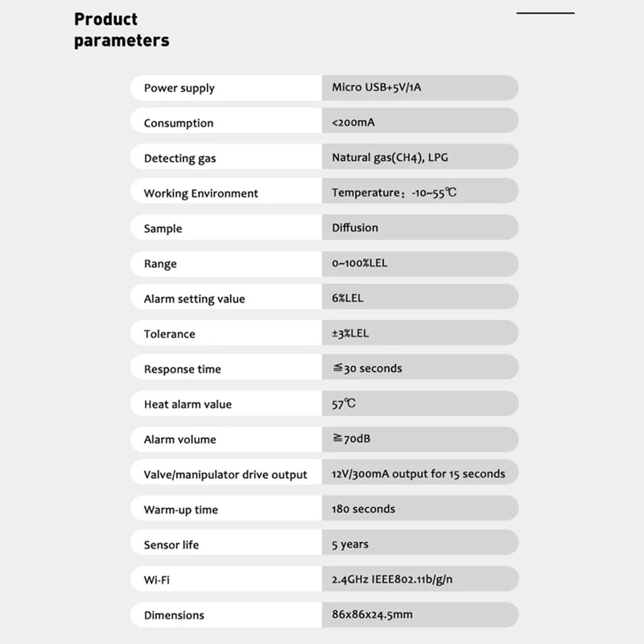Click the "Response time" label

(182, 369)
